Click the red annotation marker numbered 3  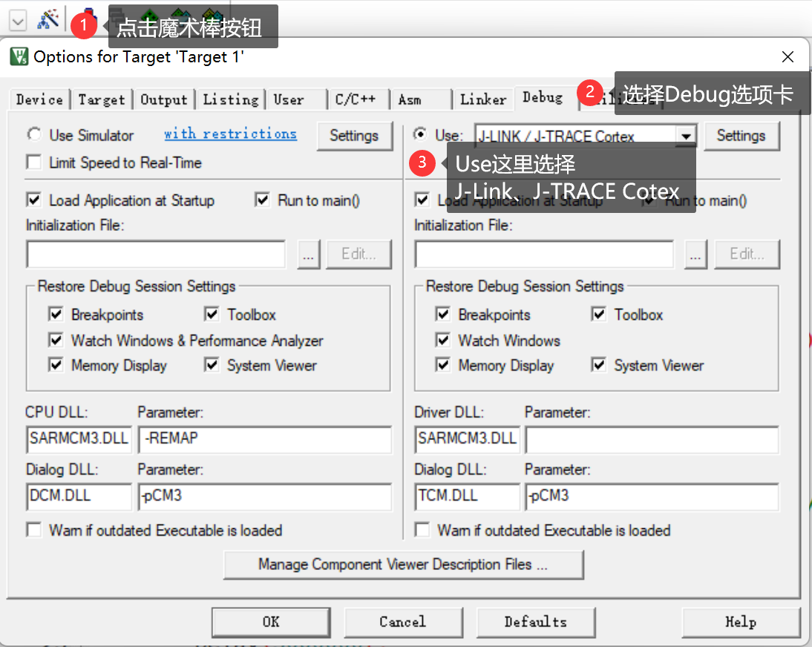(423, 164)
